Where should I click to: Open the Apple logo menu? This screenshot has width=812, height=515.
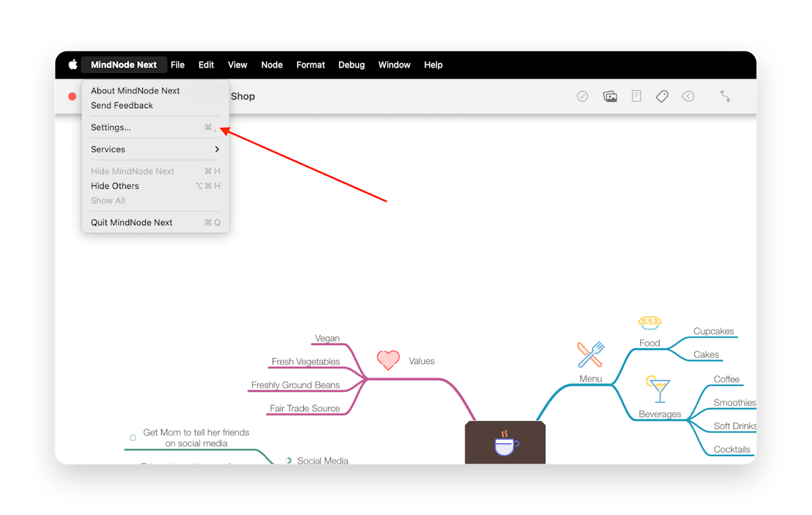72,65
